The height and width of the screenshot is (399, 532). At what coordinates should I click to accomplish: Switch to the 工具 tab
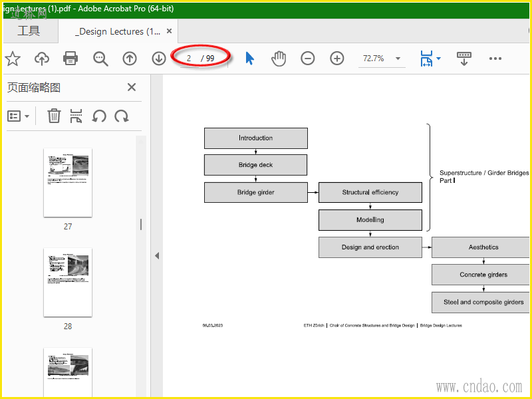coord(29,31)
